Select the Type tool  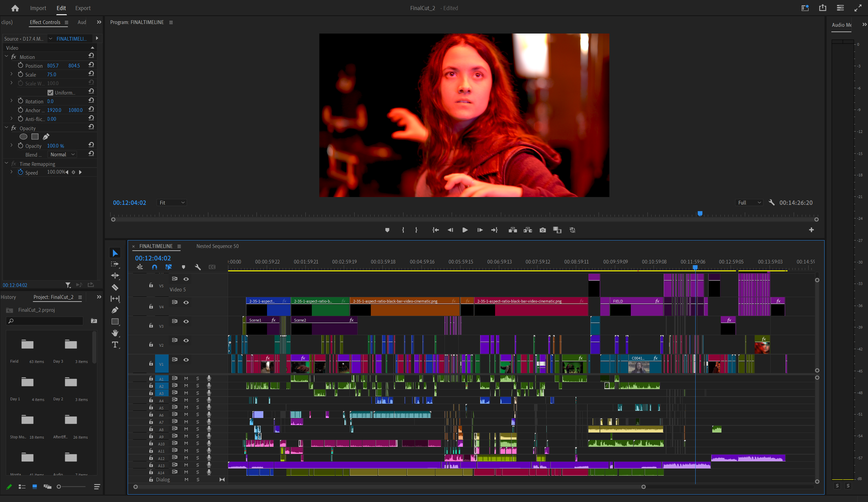coord(115,344)
